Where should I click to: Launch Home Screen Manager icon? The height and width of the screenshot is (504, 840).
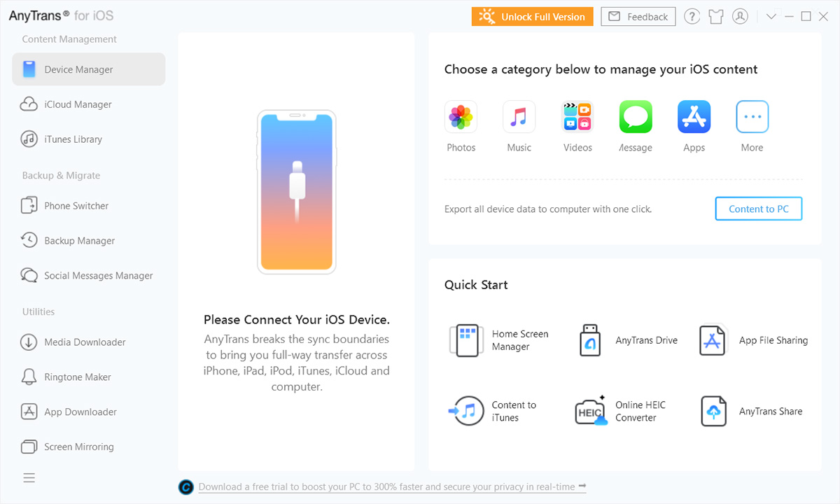(x=466, y=340)
